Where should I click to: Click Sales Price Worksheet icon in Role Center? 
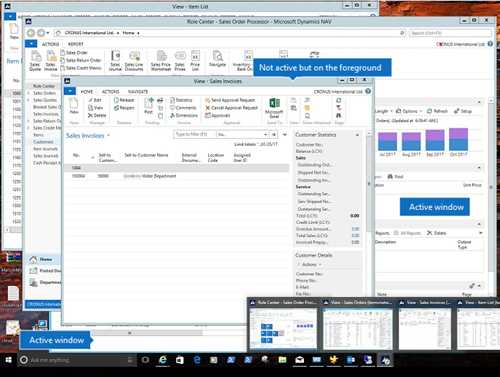161,61
